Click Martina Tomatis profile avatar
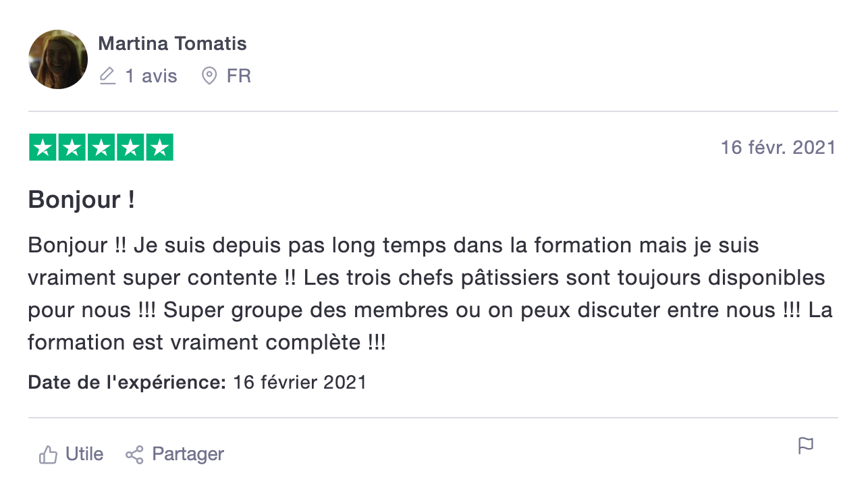This screenshot has height=498, width=868. point(58,59)
